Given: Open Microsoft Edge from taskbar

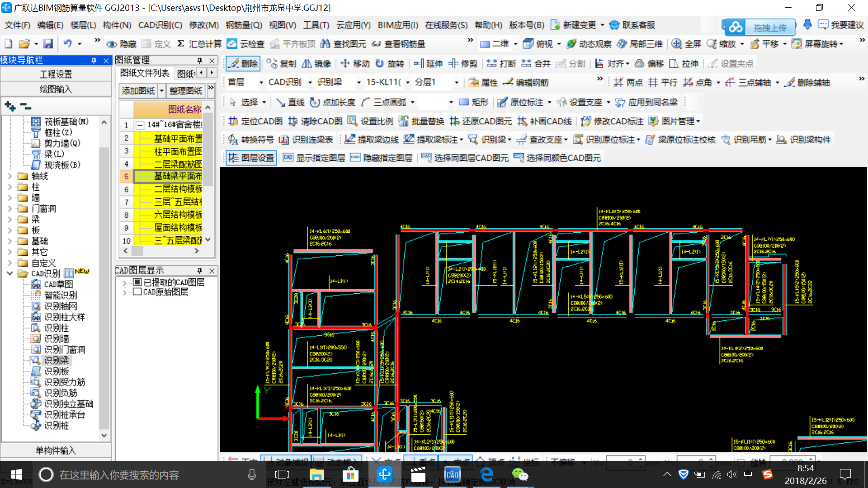Looking at the screenshot, I should pyautogui.click(x=486, y=474).
